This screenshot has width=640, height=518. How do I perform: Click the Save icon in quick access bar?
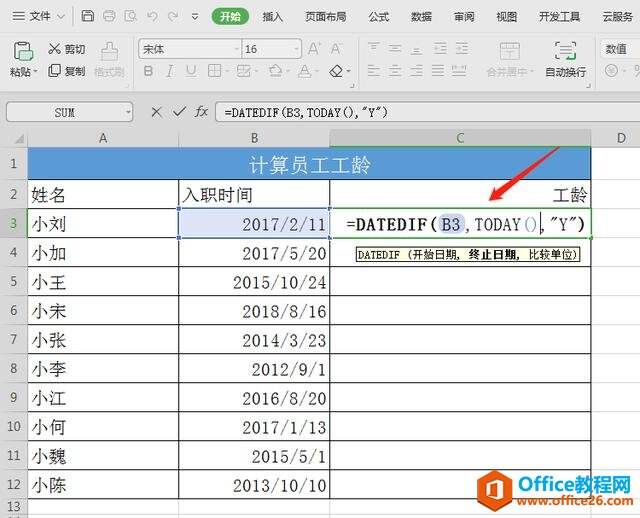[x=88, y=16]
